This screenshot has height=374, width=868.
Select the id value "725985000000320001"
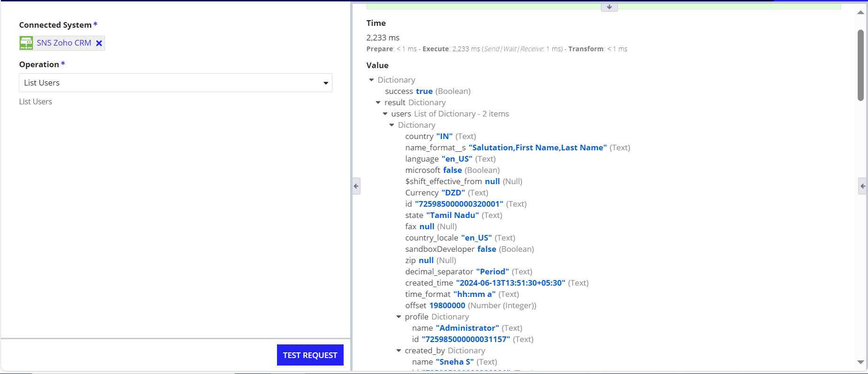tap(459, 204)
